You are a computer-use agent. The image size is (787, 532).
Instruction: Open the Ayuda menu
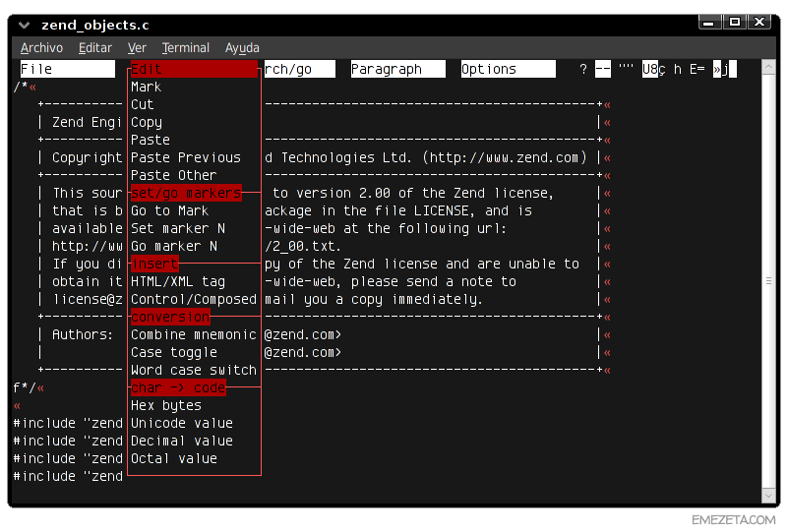[x=242, y=48]
